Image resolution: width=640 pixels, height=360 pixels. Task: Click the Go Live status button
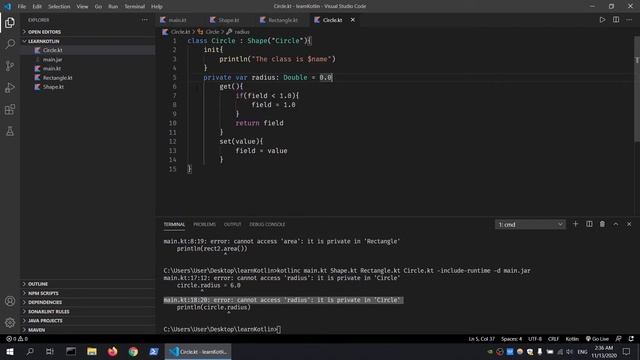coord(597,339)
